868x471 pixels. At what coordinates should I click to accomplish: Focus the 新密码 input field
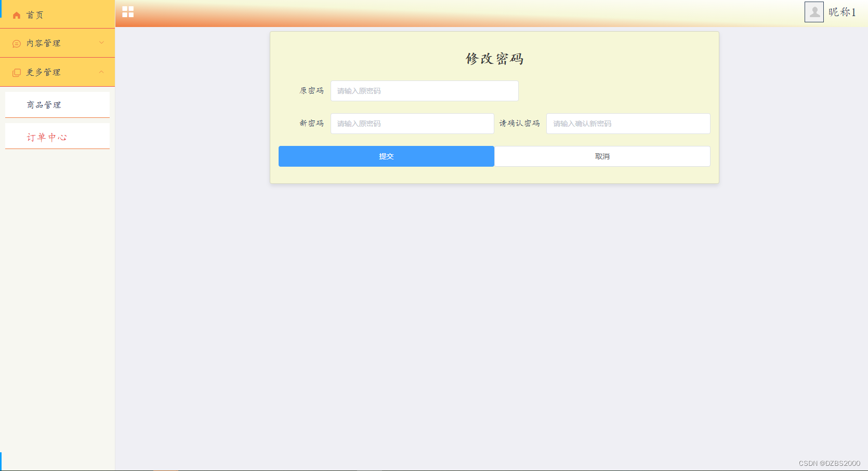[x=412, y=124]
